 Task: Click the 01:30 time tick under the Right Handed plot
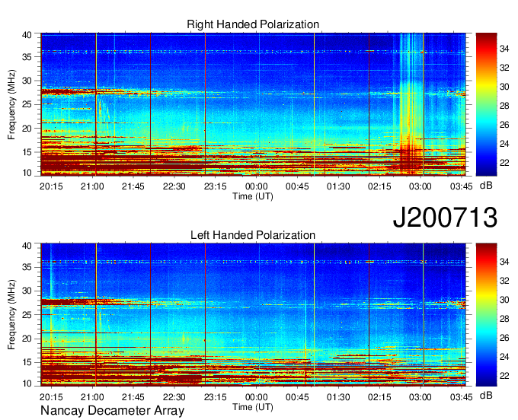coord(338,186)
